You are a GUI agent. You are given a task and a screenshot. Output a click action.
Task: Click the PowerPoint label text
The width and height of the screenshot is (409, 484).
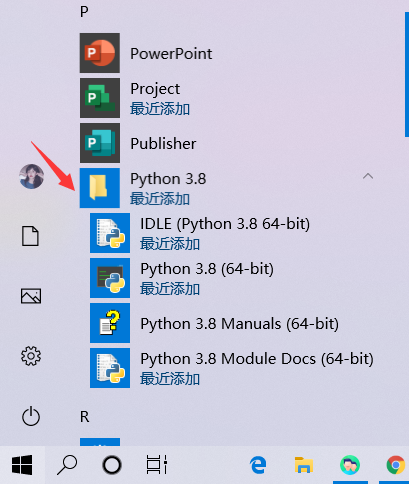pyautogui.click(x=171, y=54)
